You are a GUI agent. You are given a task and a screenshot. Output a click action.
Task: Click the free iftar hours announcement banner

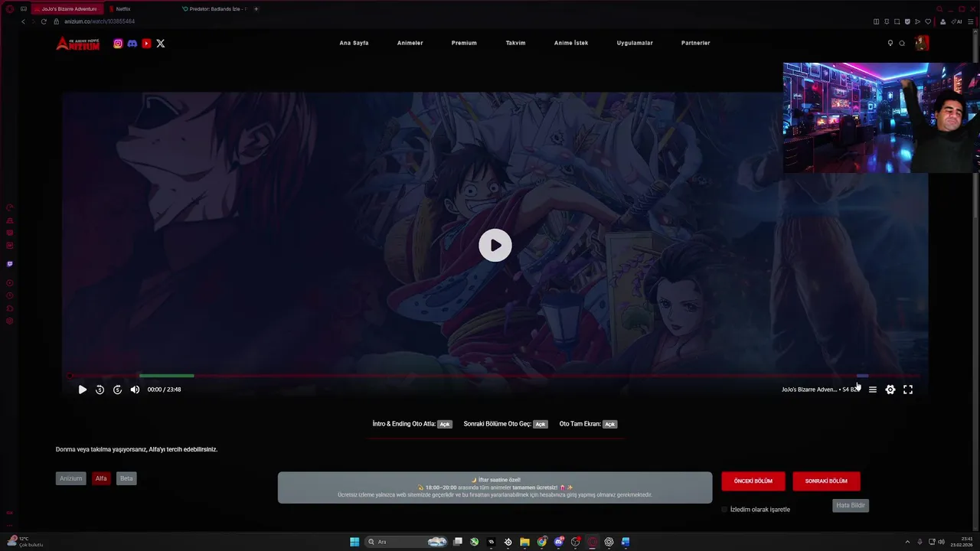pos(495,487)
